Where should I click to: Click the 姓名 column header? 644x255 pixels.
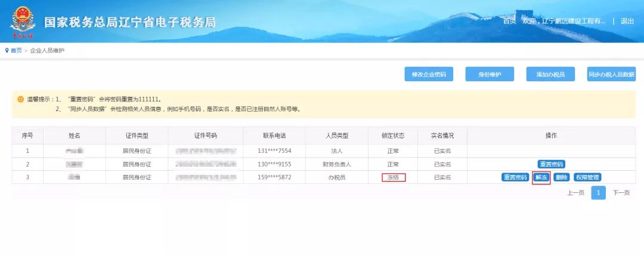[75, 136]
